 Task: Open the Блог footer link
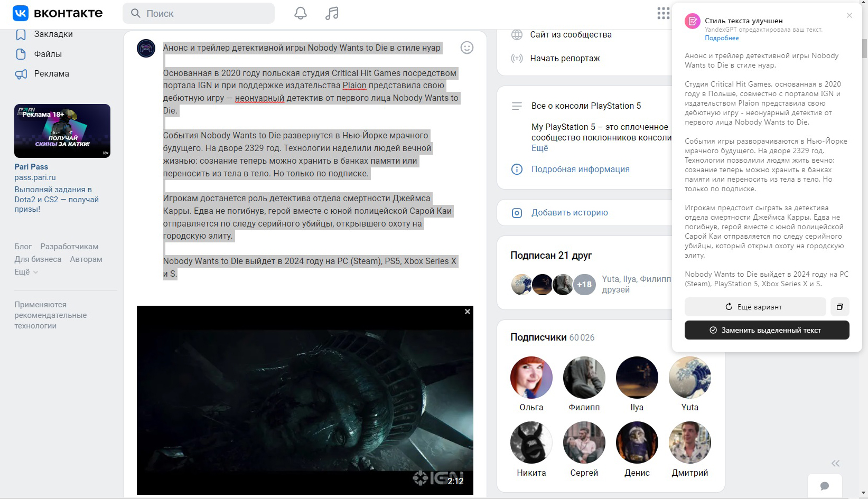(23, 247)
